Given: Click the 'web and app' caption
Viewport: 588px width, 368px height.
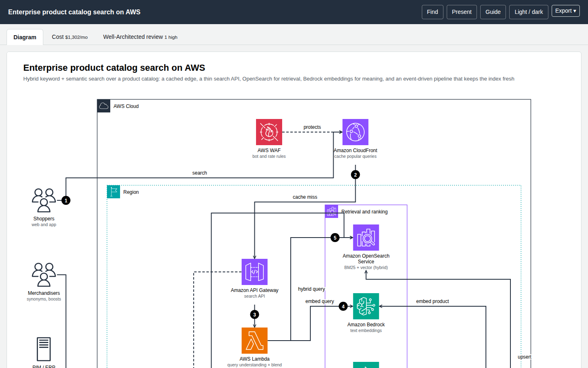Looking at the screenshot, I should pos(44,224).
